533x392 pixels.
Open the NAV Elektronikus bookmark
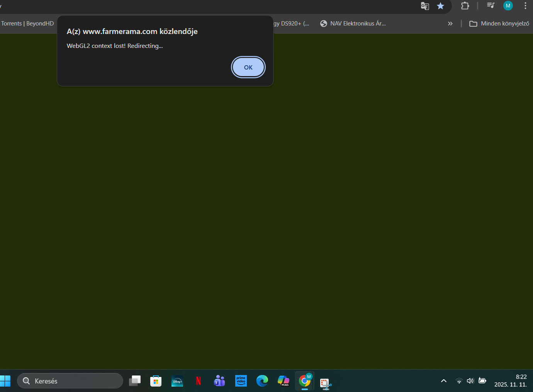(353, 24)
